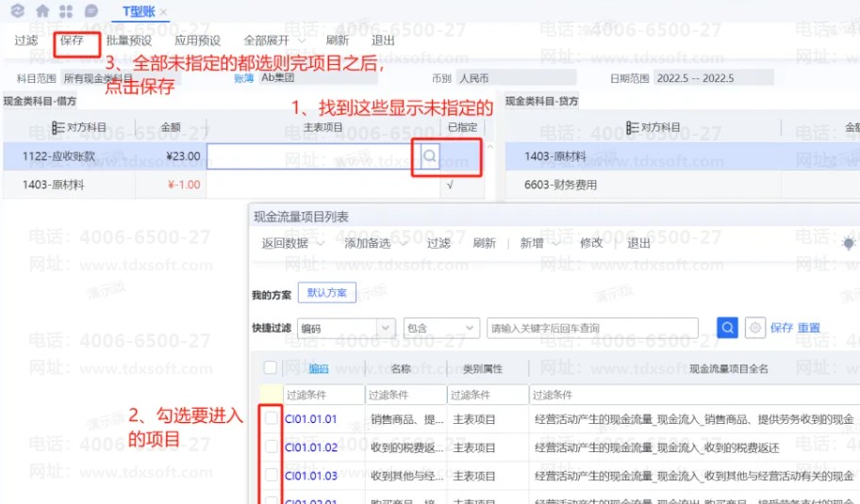The image size is (860, 504).
Task: Expand the 新增 dropdown
Action: [x=555, y=243]
